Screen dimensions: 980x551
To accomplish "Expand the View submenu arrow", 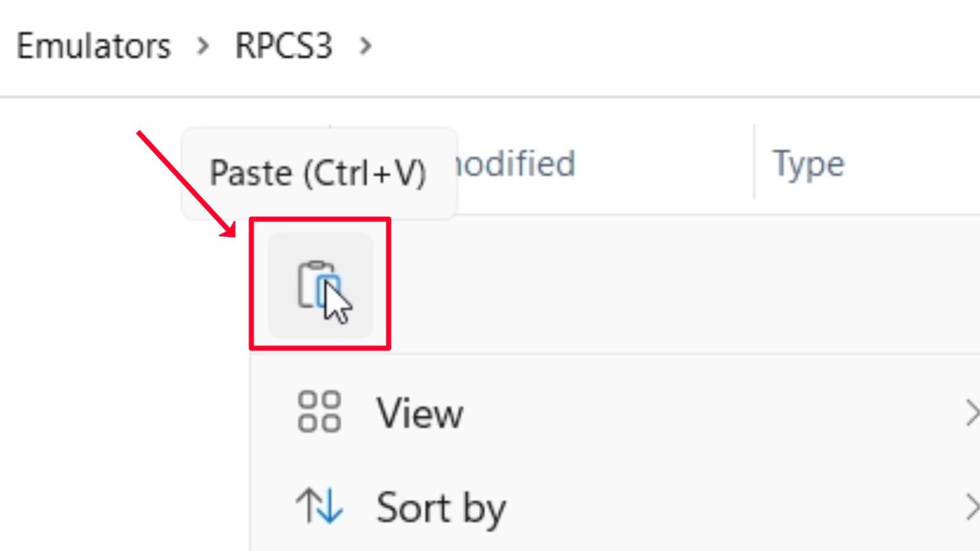I will pos(971,413).
